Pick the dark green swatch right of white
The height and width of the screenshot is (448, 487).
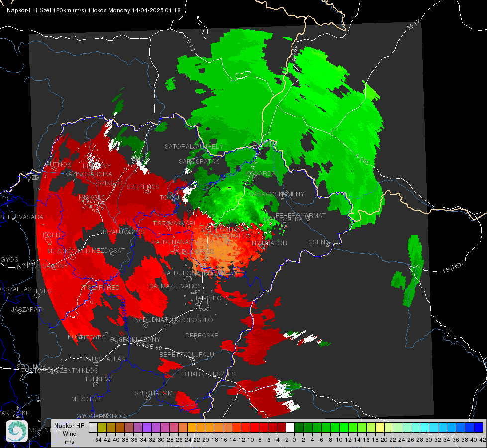pos(299,427)
